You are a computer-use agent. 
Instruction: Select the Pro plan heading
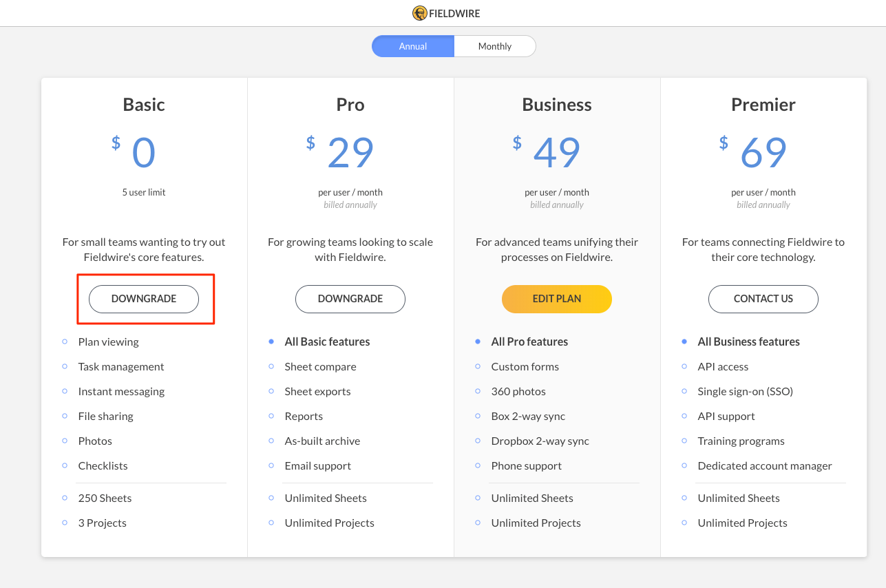click(x=350, y=105)
